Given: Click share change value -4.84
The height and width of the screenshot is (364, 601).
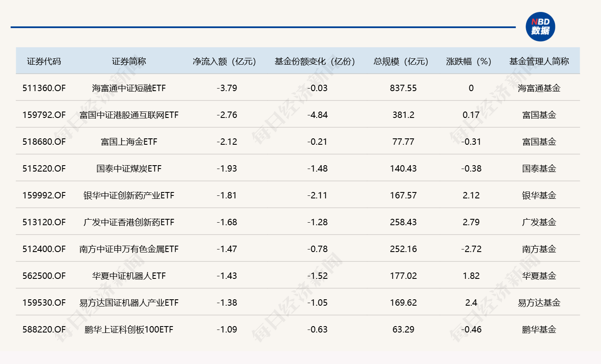Looking at the screenshot, I should coord(318,115).
